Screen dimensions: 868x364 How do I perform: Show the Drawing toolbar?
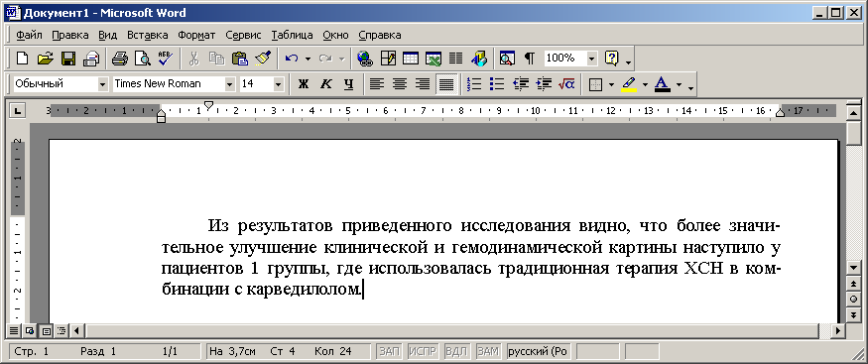click(478, 58)
